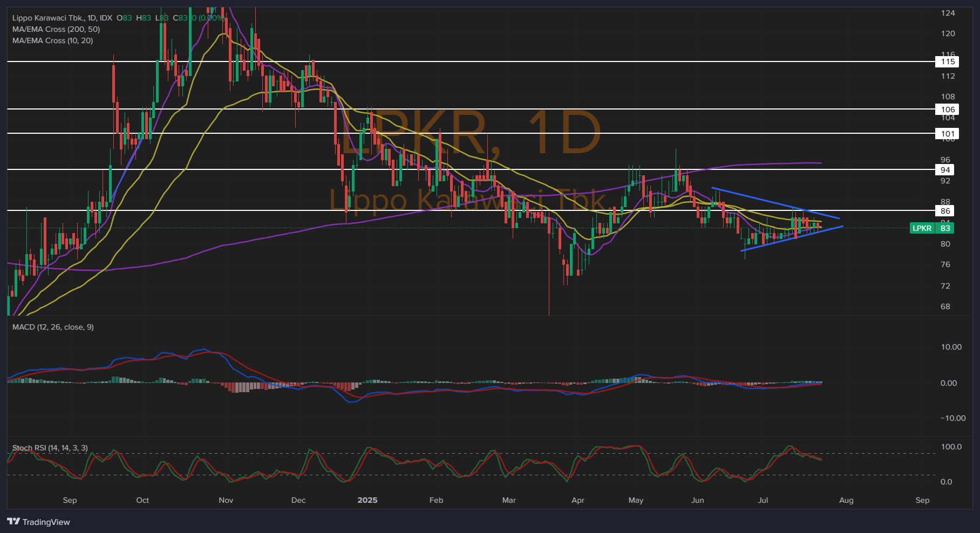Click the 68 price scale value
980x533 pixels.
945,306
